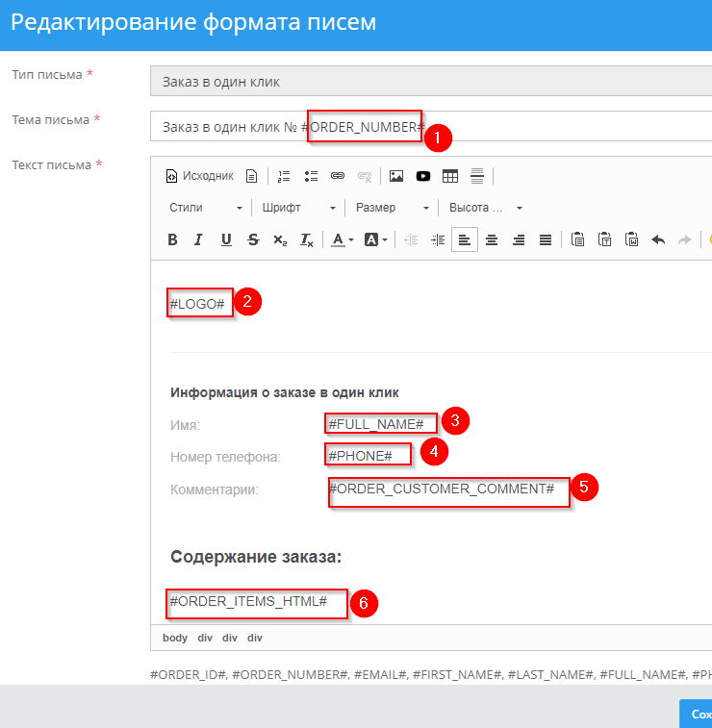Image resolution: width=712 pixels, height=728 pixels.
Task: Center align the text
Action: click(492, 239)
